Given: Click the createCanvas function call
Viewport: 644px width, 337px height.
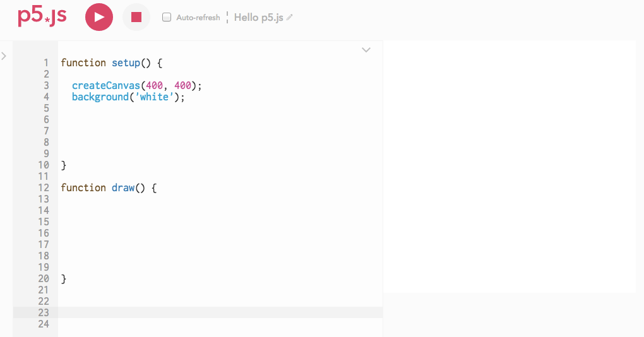Looking at the screenshot, I should coord(106,85).
